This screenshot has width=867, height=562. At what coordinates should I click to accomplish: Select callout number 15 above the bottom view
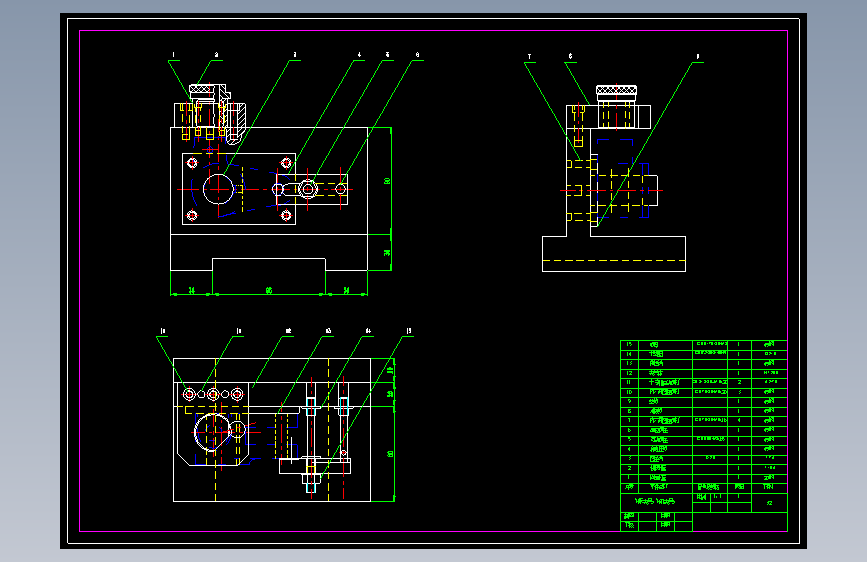pos(409,331)
